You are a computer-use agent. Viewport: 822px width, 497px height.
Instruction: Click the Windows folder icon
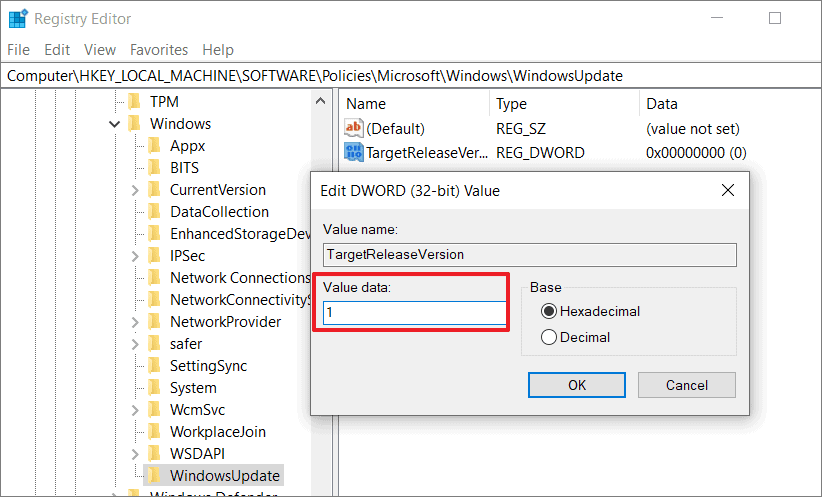coord(135,123)
